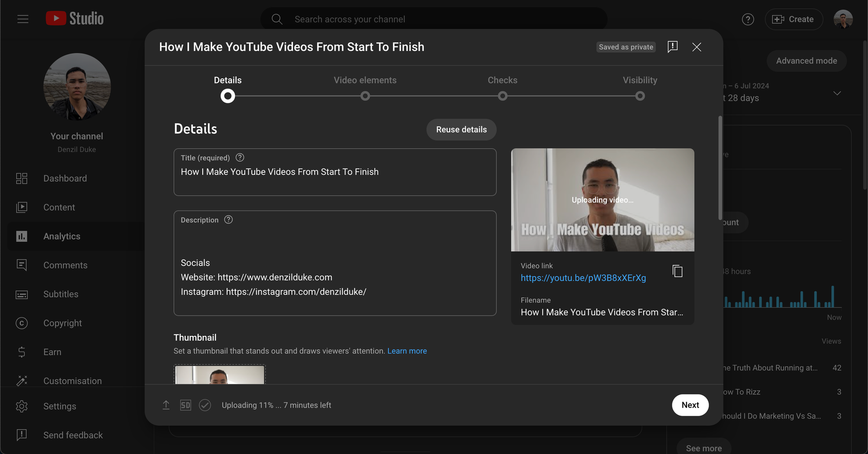
Task: Click the search magnifier icon
Action: point(277,19)
